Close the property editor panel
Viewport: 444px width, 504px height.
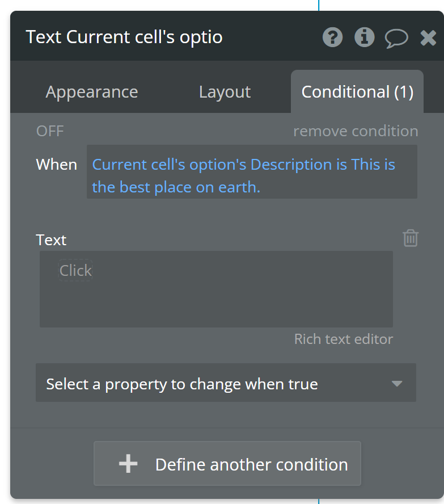428,38
